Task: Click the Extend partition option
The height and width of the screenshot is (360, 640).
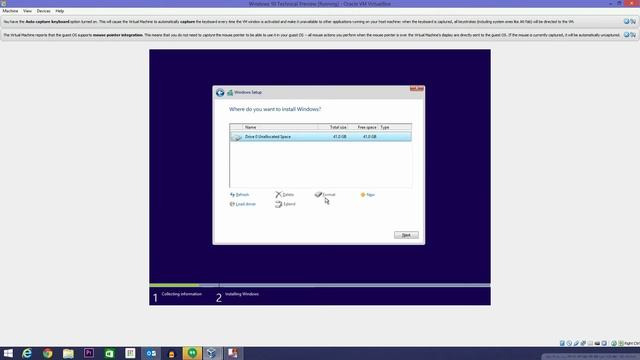Action: tap(285, 204)
